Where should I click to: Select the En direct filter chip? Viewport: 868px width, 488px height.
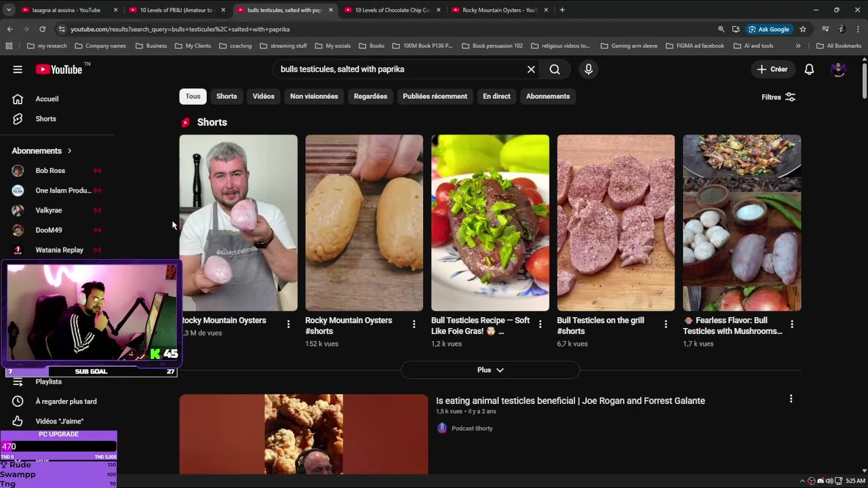point(496,96)
